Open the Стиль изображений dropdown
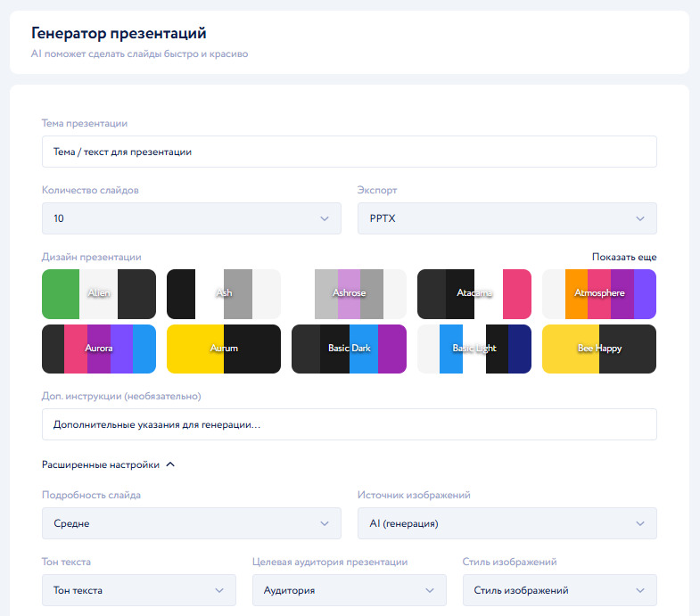The height and width of the screenshot is (616, 700). 560,590
